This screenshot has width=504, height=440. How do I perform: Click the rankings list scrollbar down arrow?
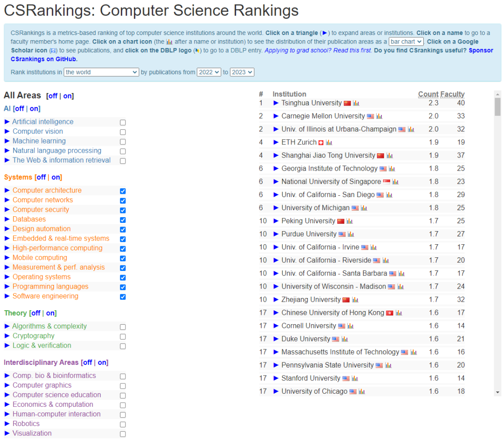pos(497,392)
